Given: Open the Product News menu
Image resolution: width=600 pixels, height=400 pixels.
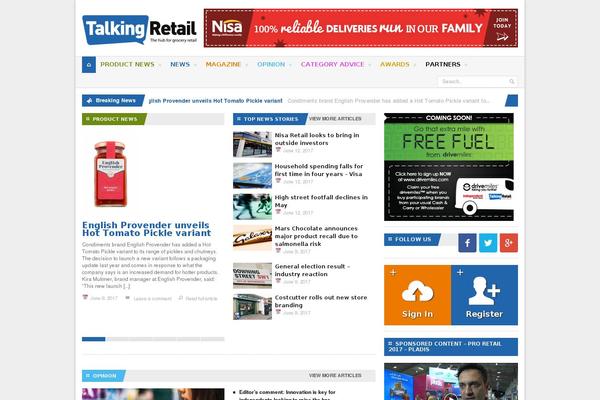Looking at the screenshot, I should point(127,64).
